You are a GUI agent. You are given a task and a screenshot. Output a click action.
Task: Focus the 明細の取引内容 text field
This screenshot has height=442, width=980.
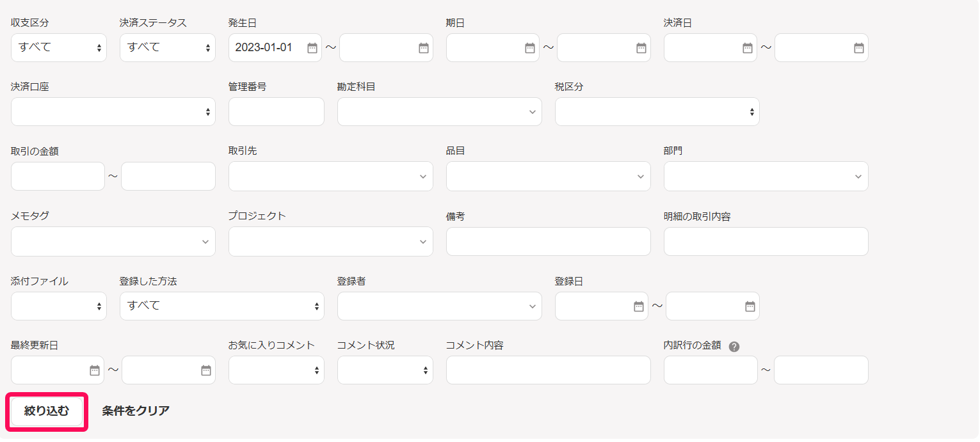(x=766, y=242)
